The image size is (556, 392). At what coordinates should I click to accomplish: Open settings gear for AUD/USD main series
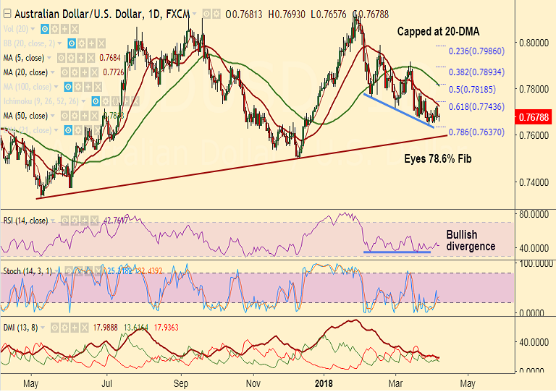coord(216,14)
